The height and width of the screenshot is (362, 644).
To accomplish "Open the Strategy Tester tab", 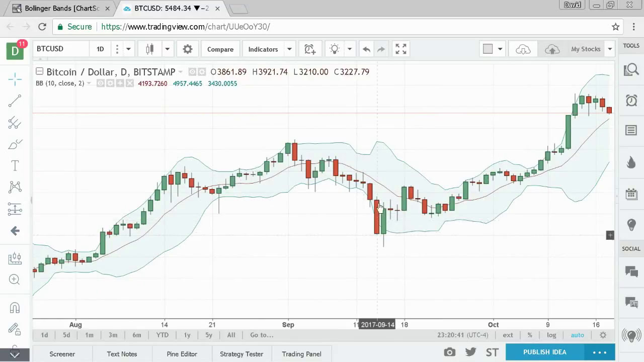I will (242, 354).
